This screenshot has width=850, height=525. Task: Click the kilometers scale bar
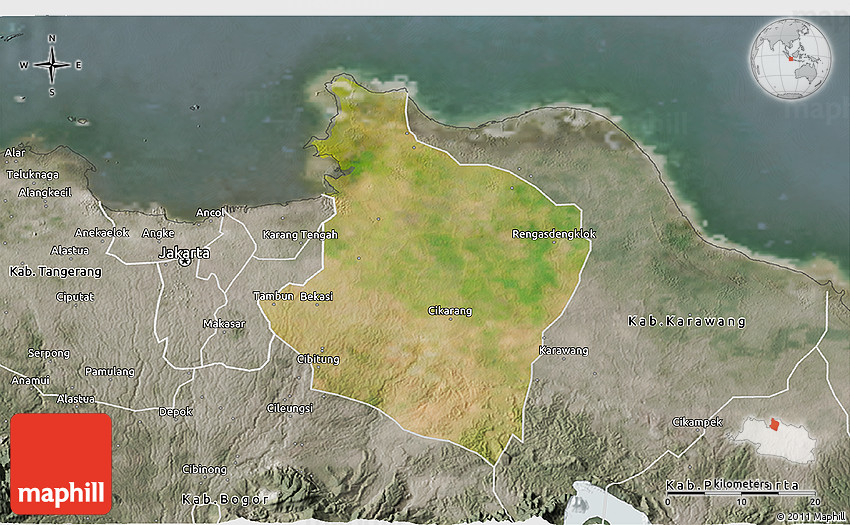tap(743, 494)
